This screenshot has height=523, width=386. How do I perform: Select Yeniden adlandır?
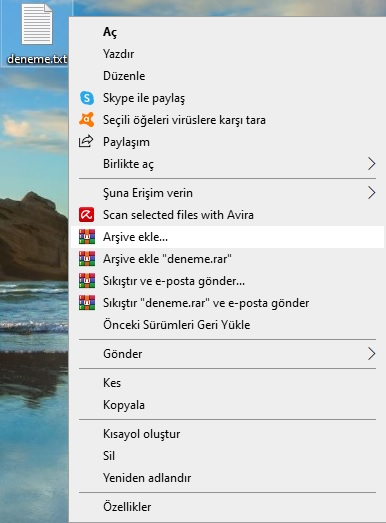coord(227,478)
